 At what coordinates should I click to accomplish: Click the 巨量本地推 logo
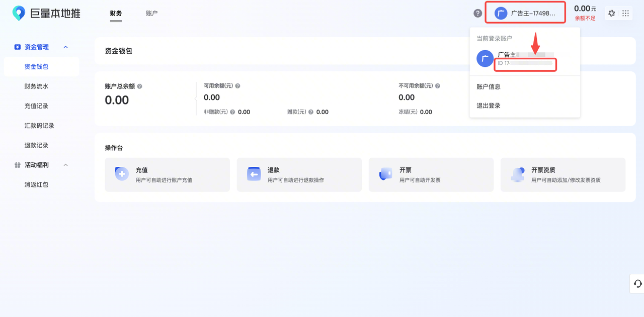(x=46, y=14)
